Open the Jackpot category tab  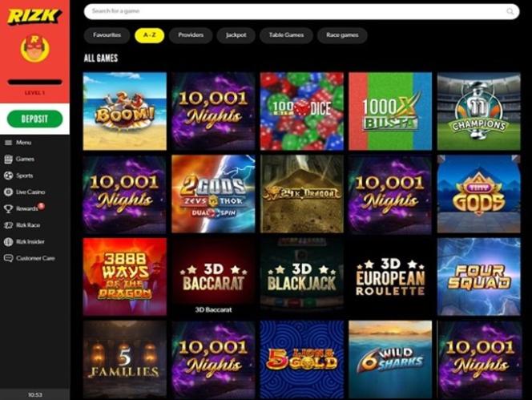pos(236,35)
